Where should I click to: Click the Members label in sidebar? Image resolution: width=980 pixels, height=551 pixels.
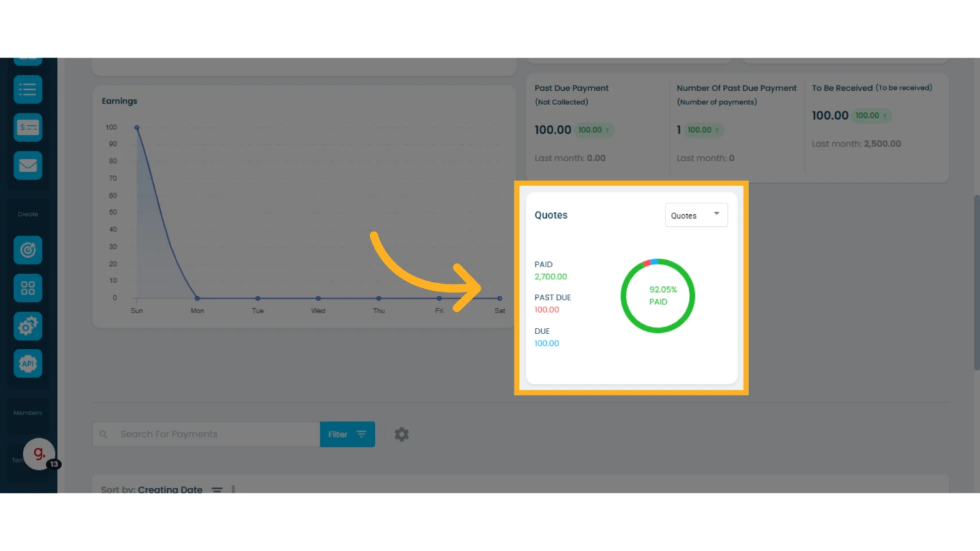click(x=28, y=413)
